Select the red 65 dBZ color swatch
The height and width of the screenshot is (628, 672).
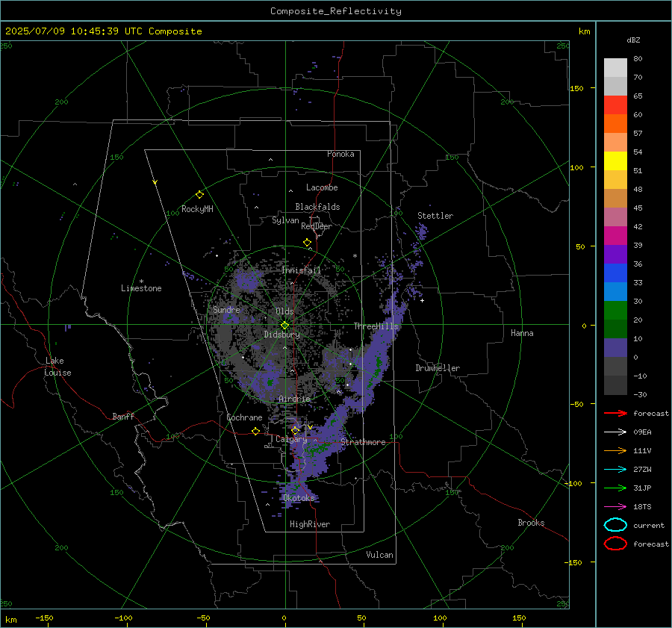point(615,105)
